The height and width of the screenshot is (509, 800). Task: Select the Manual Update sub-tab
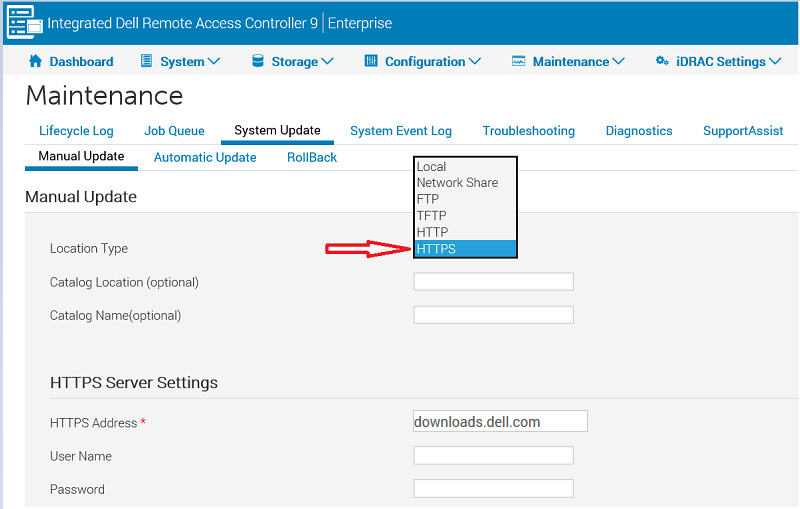coord(81,156)
